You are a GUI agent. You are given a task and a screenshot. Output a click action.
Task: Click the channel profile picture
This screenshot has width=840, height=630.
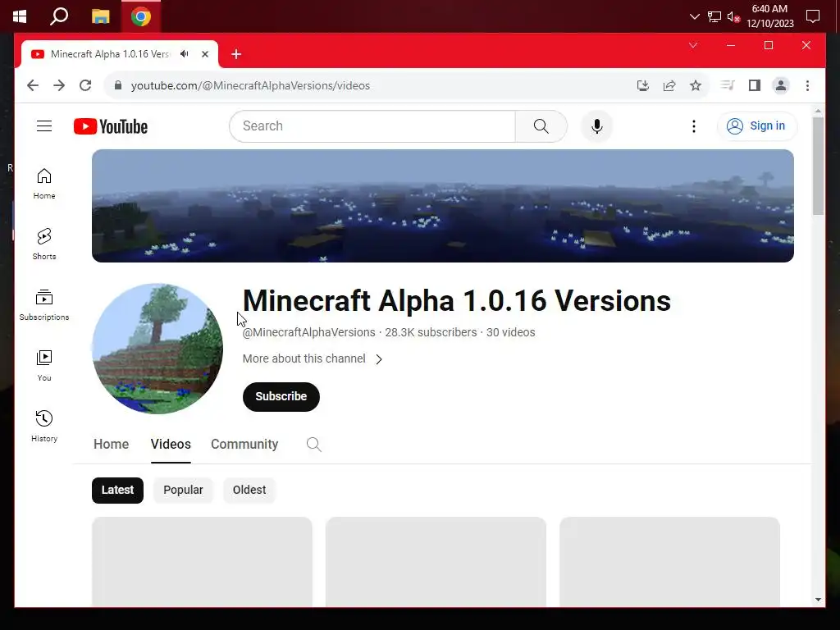pyautogui.click(x=157, y=349)
